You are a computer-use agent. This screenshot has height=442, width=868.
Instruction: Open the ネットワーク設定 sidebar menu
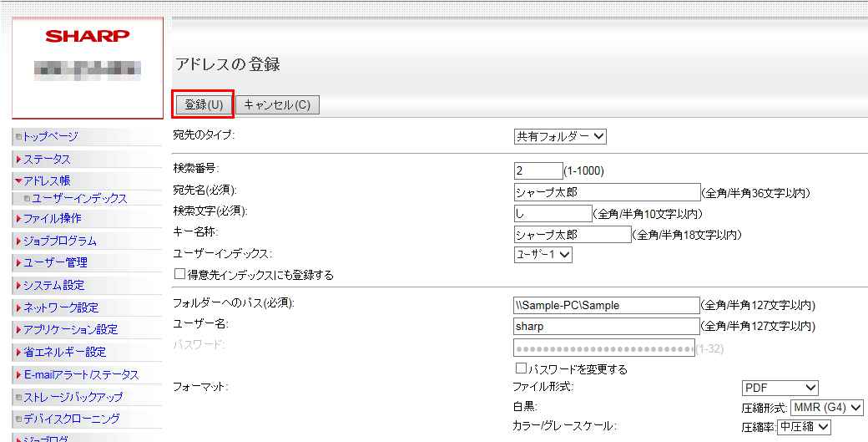tap(60, 307)
